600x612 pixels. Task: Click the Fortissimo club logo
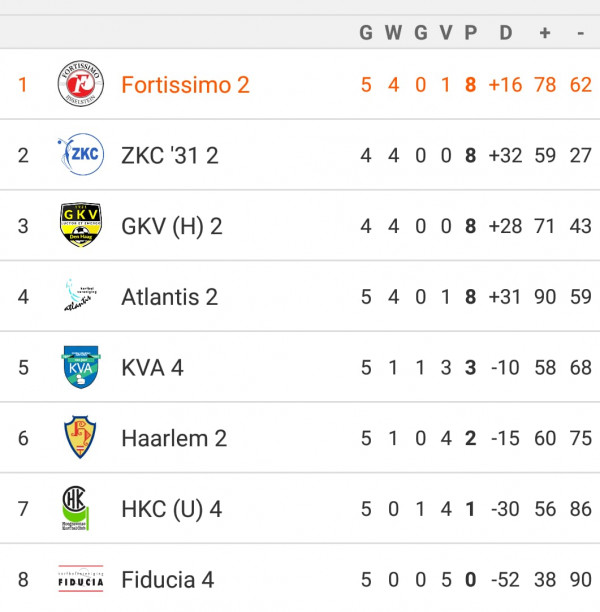[81, 84]
